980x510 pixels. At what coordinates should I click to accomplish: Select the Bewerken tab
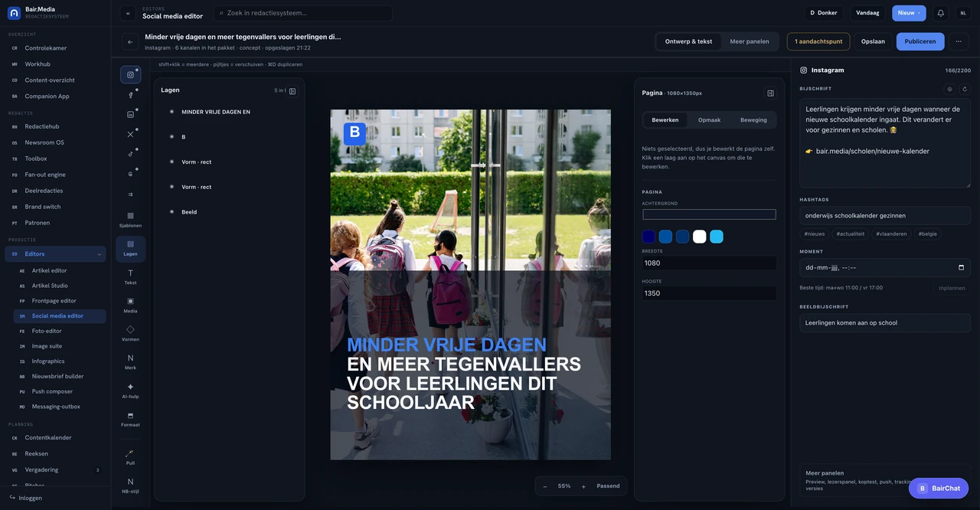pyautogui.click(x=665, y=120)
